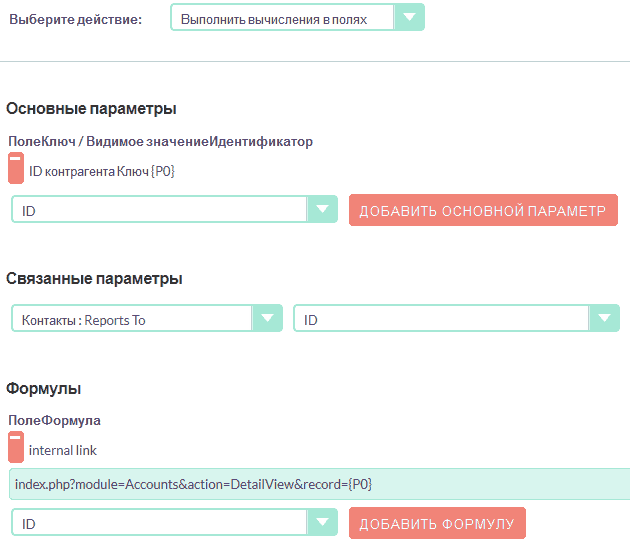Click the Основные параметры heading
This screenshot has height=545, width=630.
91,109
